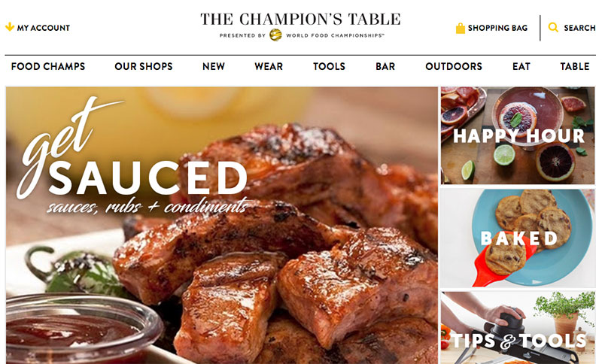Click the World Food Championships globe logo
602x364 pixels.
tap(275, 35)
